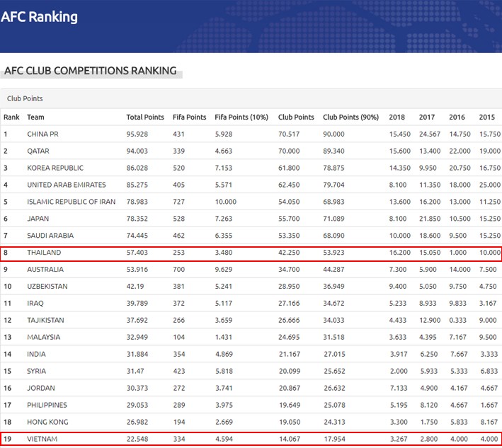502x448 pixels.
Task: Click the Club Points column header in table
Action: pyautogui.click(x=296, y=117)
